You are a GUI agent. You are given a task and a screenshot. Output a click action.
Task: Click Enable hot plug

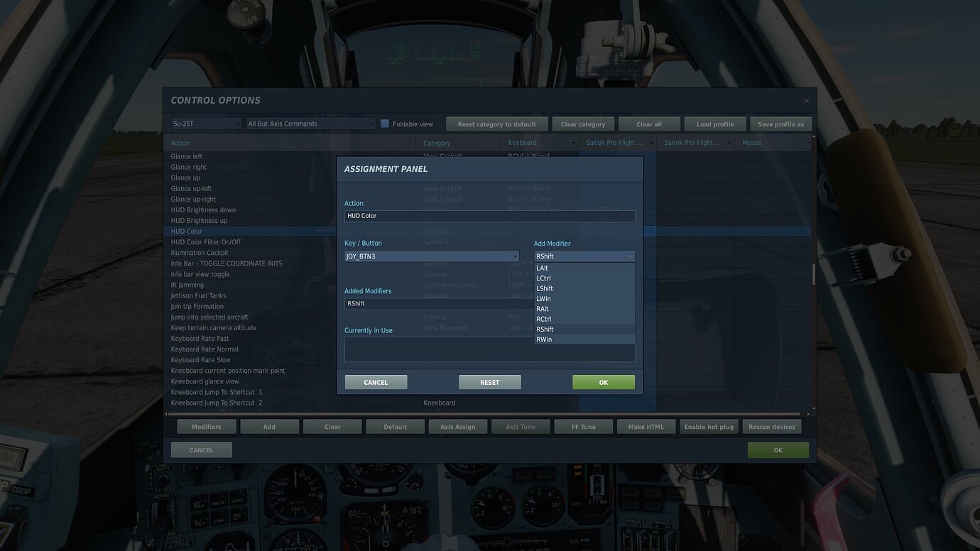[x=708, y=426]
